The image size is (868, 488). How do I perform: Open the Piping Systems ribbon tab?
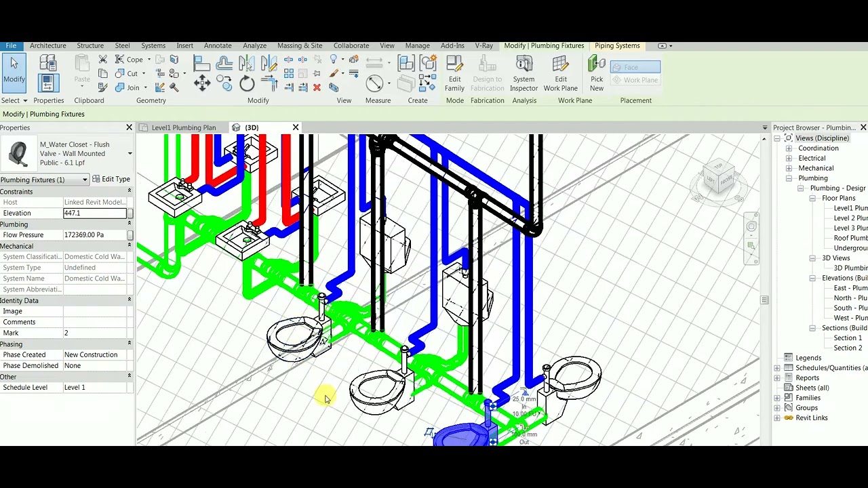[x=617, y=45]
